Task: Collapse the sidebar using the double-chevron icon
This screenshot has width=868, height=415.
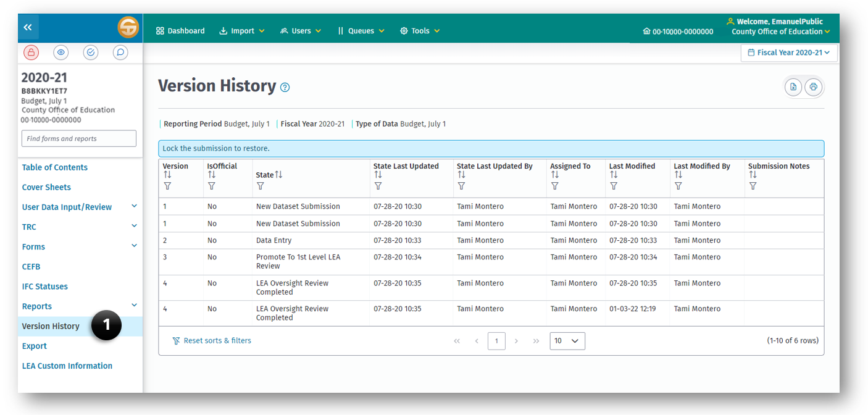Action: click(x=27, y=27)
